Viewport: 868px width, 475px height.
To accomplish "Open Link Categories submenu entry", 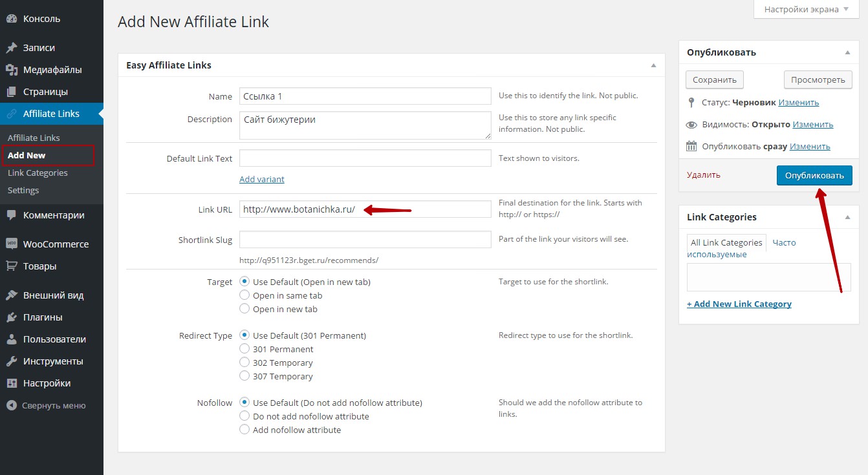I will [38, 173].
